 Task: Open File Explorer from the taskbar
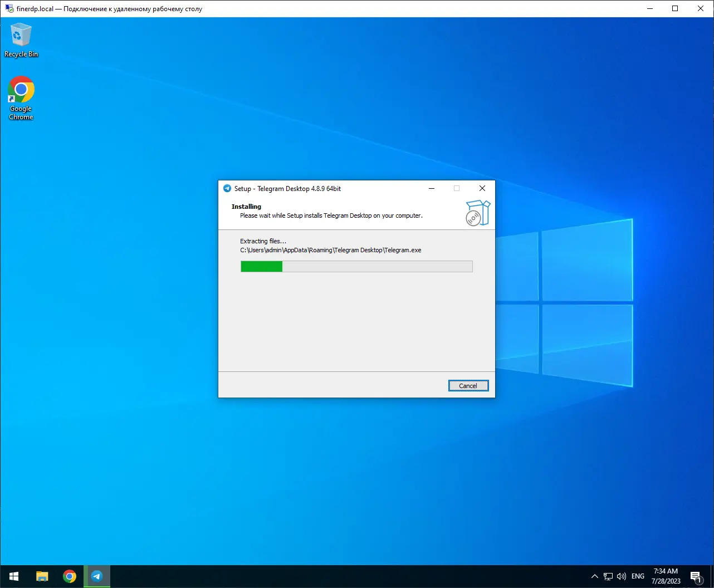point(42,576)
